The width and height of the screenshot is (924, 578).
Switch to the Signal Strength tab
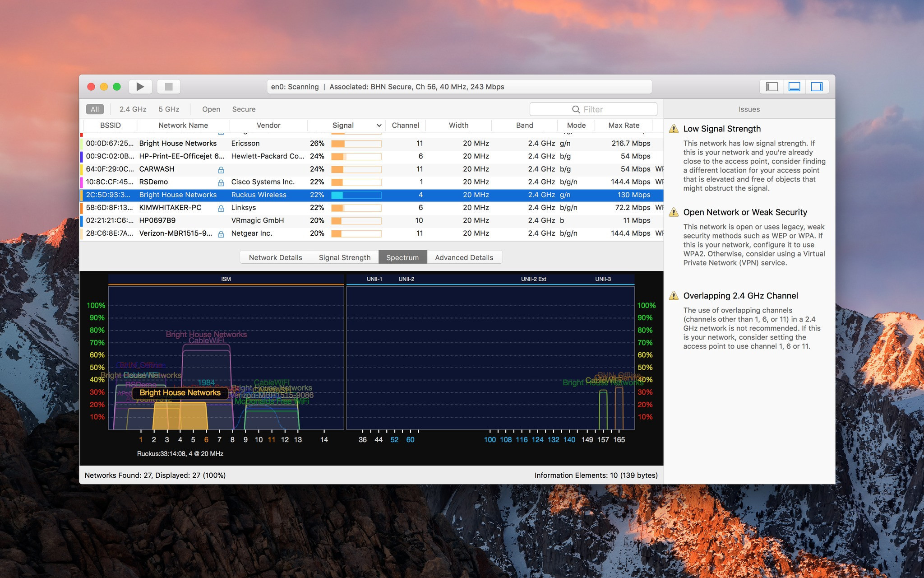tap(344, 257)
